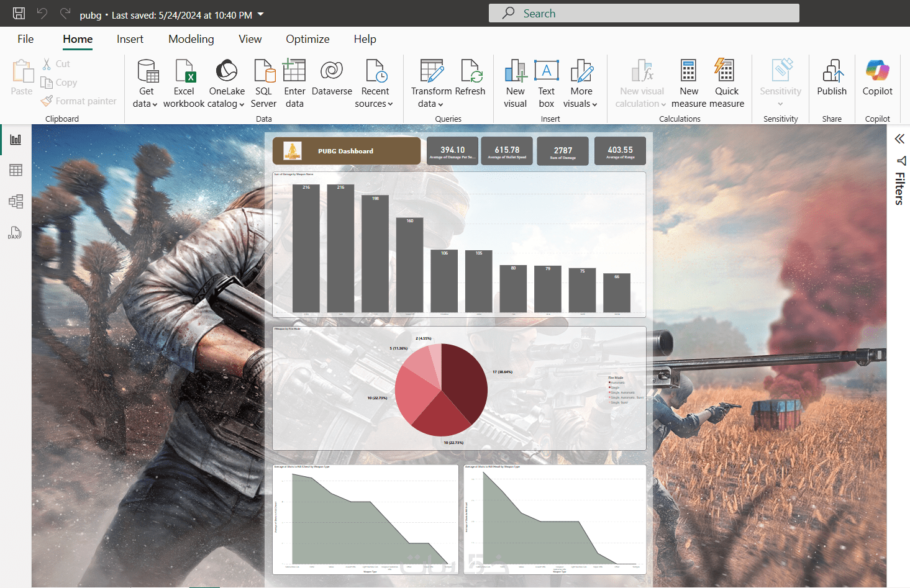910x588 pixels.
Task: Click the Automatic legend color dot
Action: pyautogui.click(x=609, y=382)
